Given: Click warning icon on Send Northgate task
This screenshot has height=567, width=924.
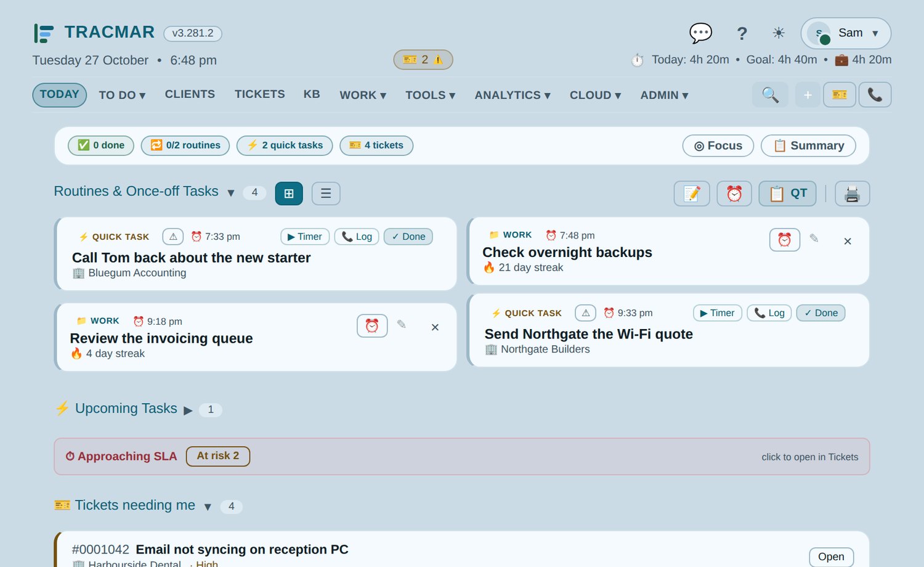Looking at the screenshot, I should point(586,313).
